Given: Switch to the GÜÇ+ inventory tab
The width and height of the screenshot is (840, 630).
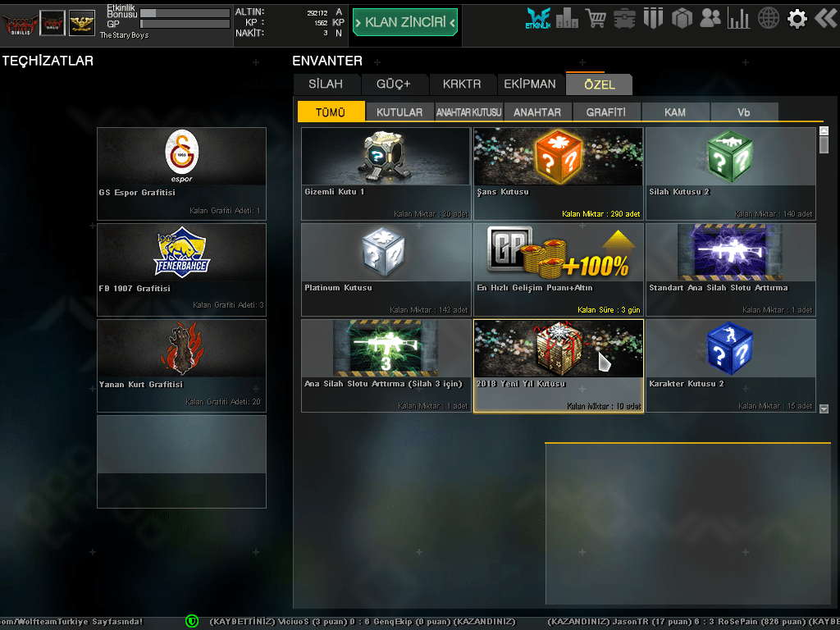Looking at the screenshot, I should (395, 84).
